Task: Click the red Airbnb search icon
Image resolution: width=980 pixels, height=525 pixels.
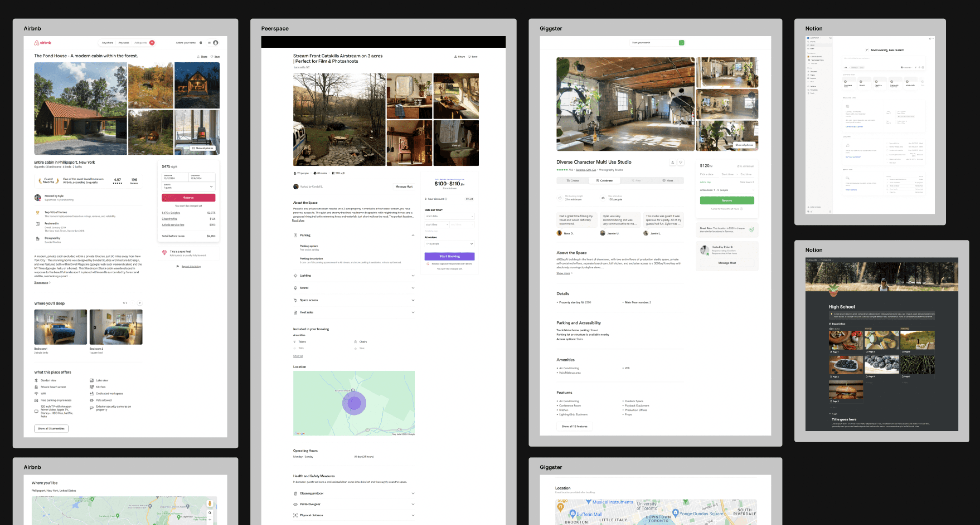Action: click(152, 43)
